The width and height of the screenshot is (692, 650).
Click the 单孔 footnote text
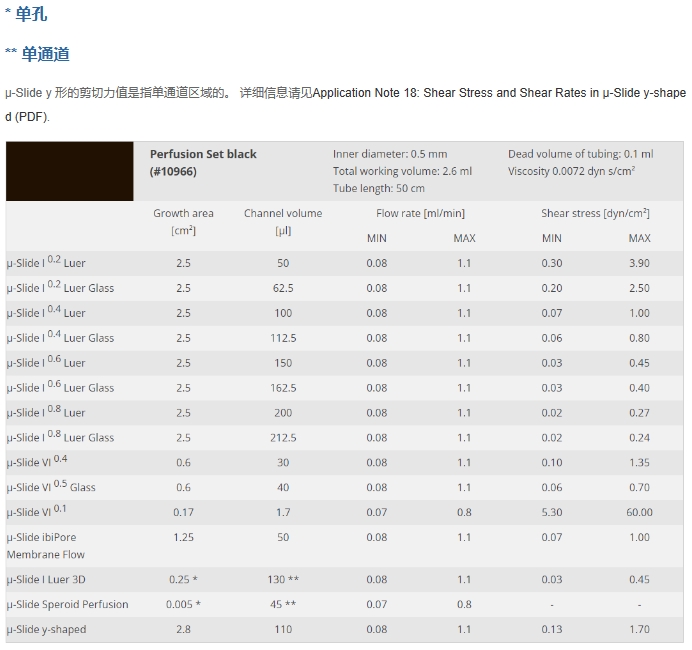(31, 14)
